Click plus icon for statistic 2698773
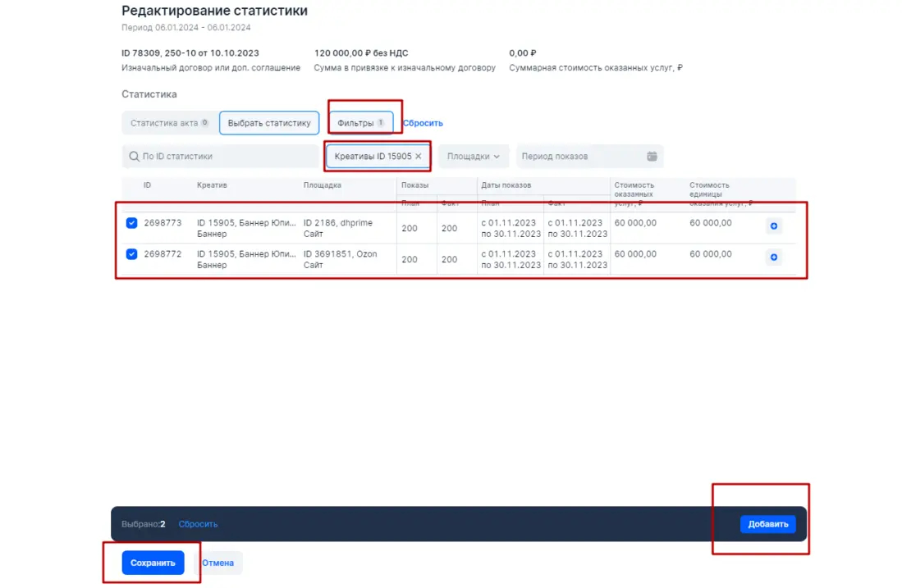 [x=774, y=226]
